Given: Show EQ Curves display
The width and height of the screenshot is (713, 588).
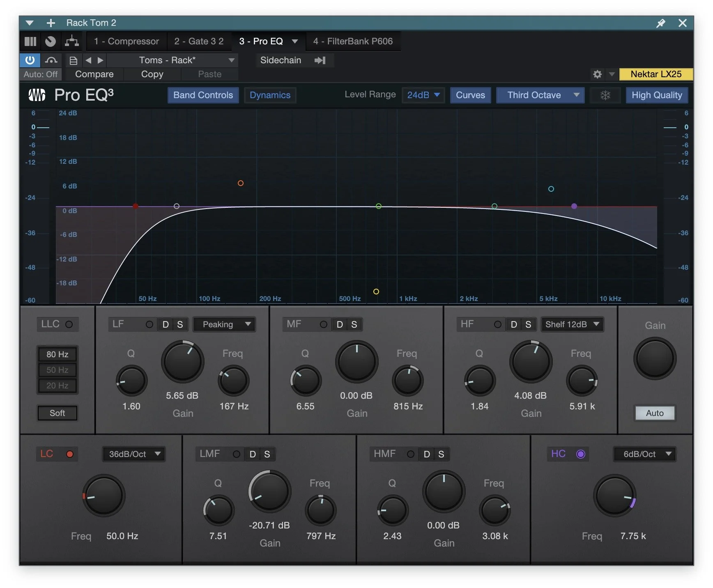Looking at the screenshot, I should click(x=470, y=95).
